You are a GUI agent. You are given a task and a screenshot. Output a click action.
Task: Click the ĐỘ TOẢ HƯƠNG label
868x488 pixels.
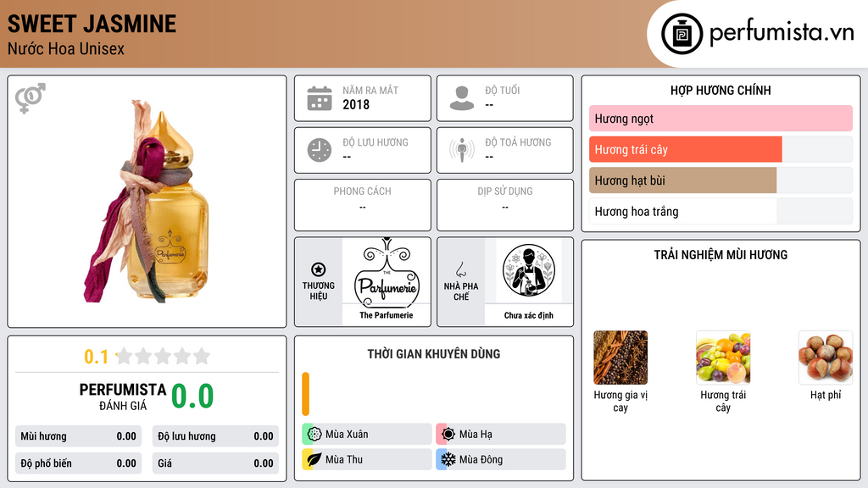(518, 142)
